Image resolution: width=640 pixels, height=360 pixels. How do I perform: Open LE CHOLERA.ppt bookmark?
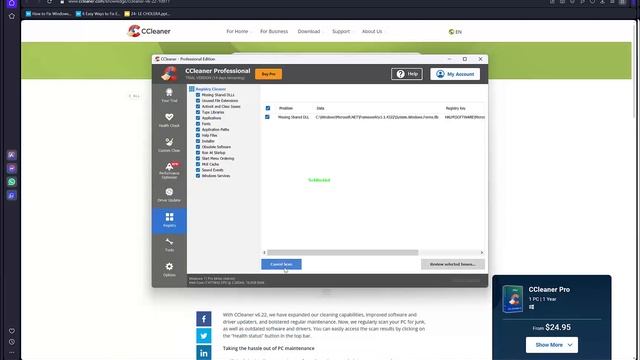click(147, 13)
